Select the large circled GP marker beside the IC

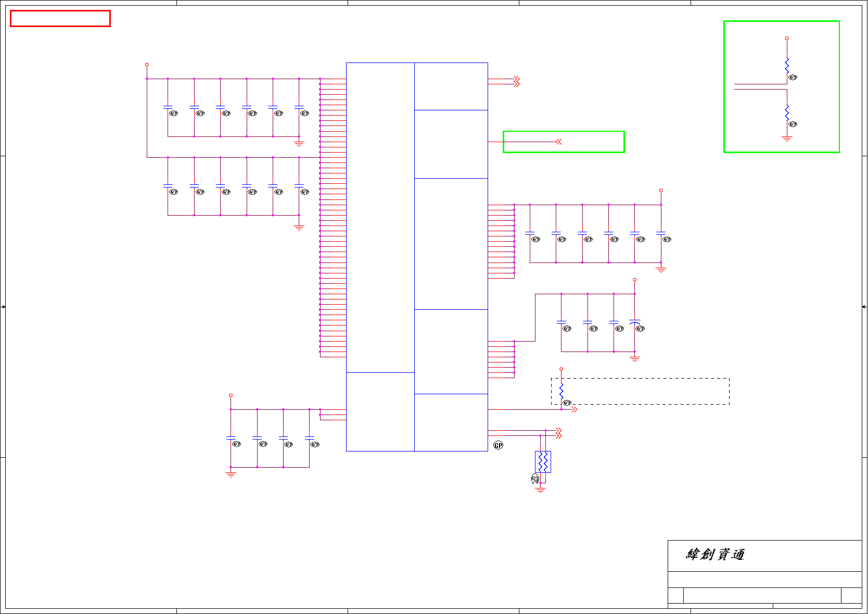(x=499, y=445)
